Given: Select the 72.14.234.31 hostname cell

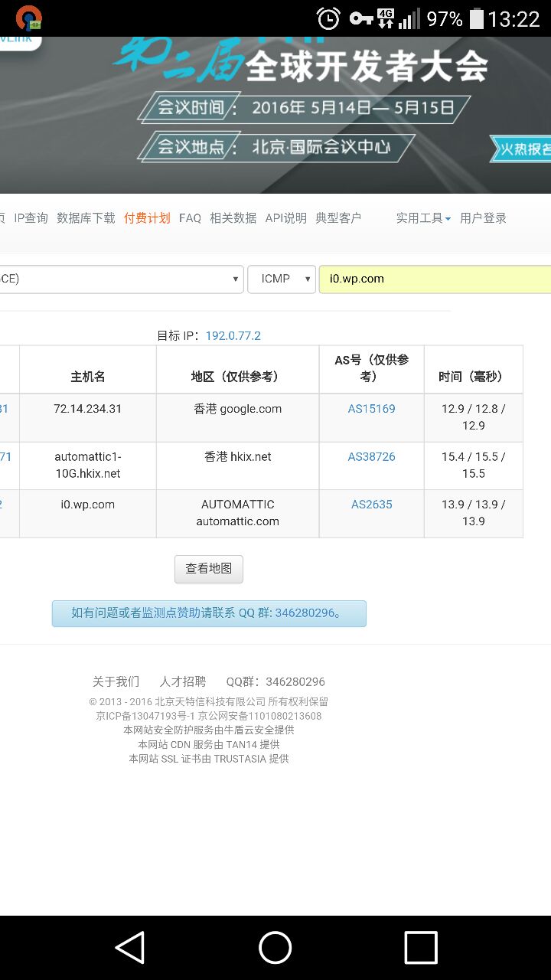Looking at the screenshot, I should (x=88, y=418).
